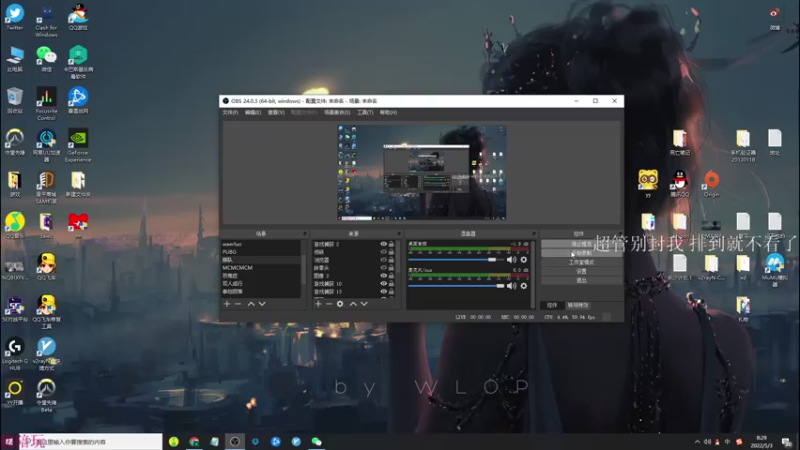The height and width of the screenshot is (450, 800).
Task: Mute microphone speaker icon in mixer
Action: point(511,286)
